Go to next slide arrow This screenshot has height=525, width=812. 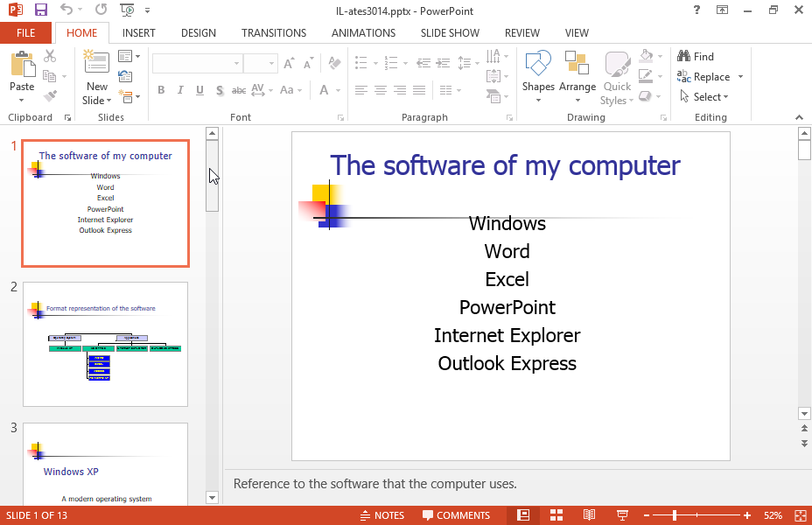[x=804, y=444]
